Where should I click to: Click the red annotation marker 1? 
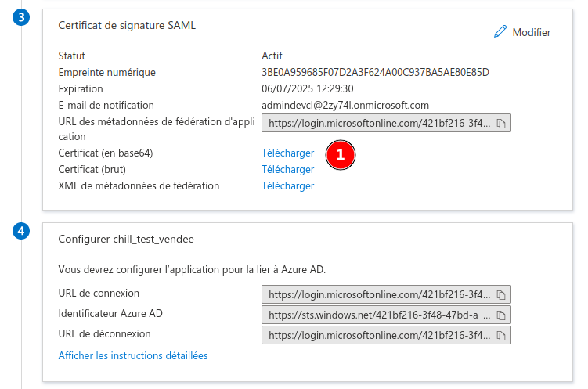click(x=340, y=155)
